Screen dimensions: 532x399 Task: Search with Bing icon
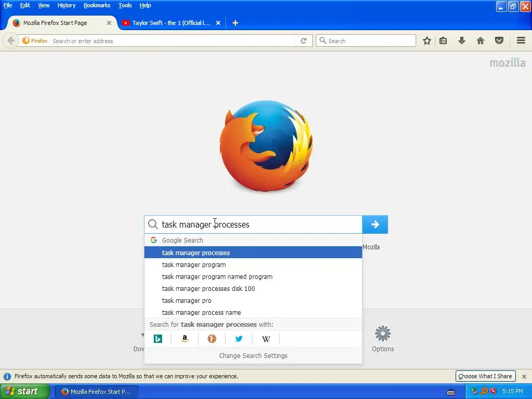click(158, 339)
